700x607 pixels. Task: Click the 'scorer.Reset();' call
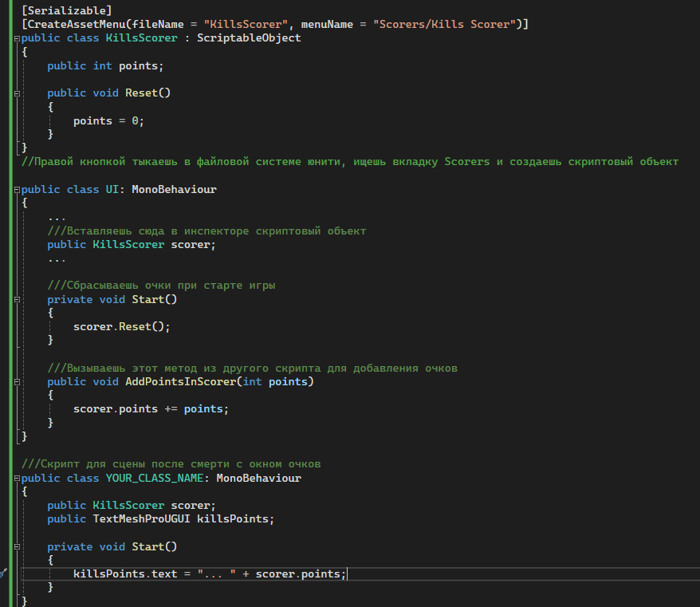121,327
